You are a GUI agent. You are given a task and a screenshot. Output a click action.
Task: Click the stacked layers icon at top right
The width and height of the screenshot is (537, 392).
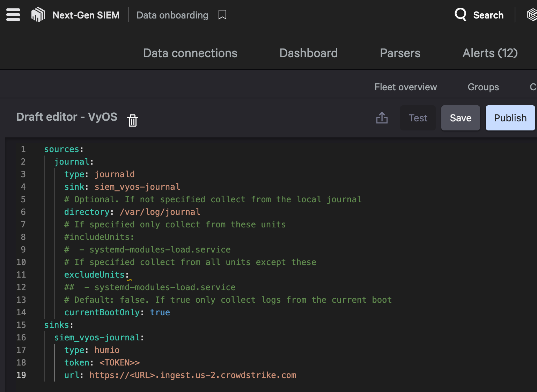pyautogui.click(x=531, y=15)
